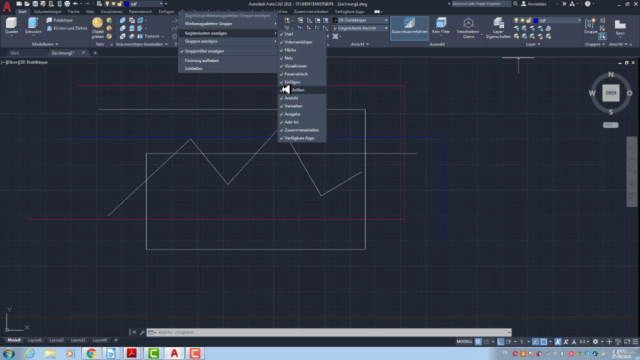Click the help search input field

point(481,4)
